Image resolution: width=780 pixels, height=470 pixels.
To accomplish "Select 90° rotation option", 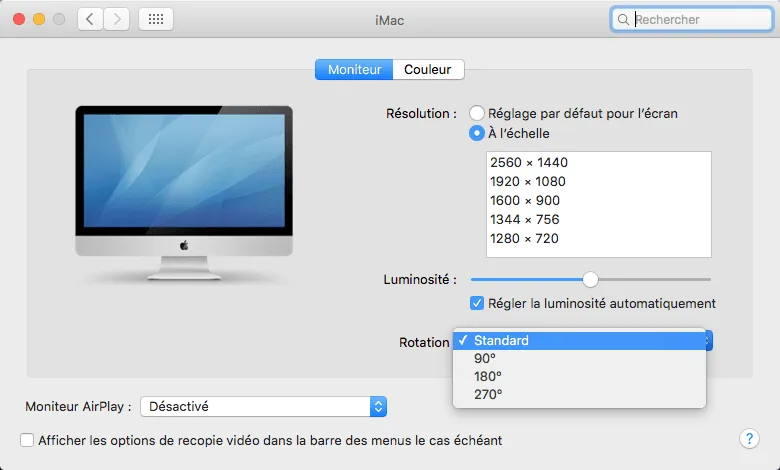I will point(579,359).
